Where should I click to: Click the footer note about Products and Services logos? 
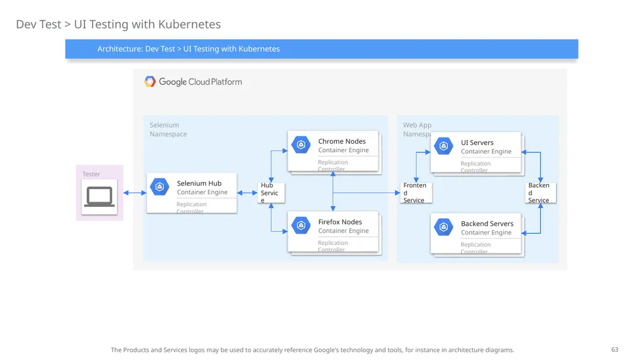pos(312,349)
